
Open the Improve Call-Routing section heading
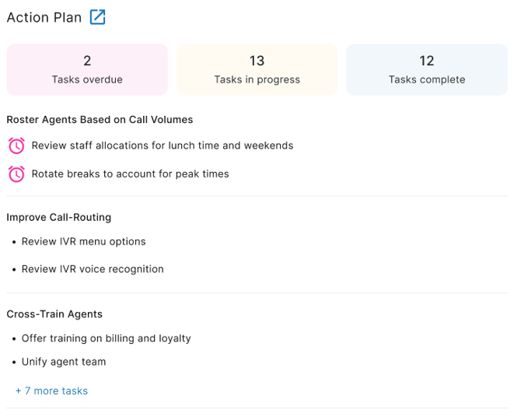(x=59, y=217)
